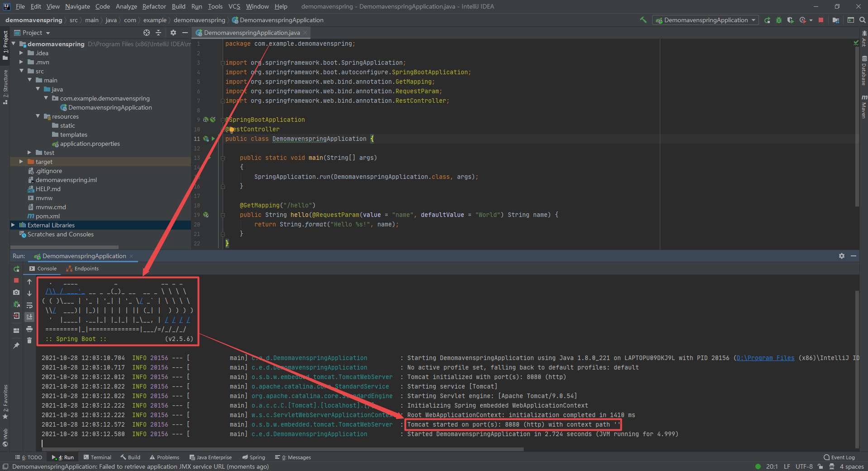Toggle the Ant tool window on the right edge
This screenshot has width=868, height=471.
pyautogui.click(x=863, y=39)
